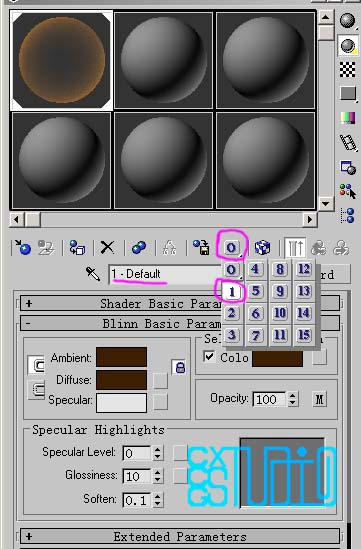
Task: Click the Glossiness map button
Action: click(x=180, y=476)
